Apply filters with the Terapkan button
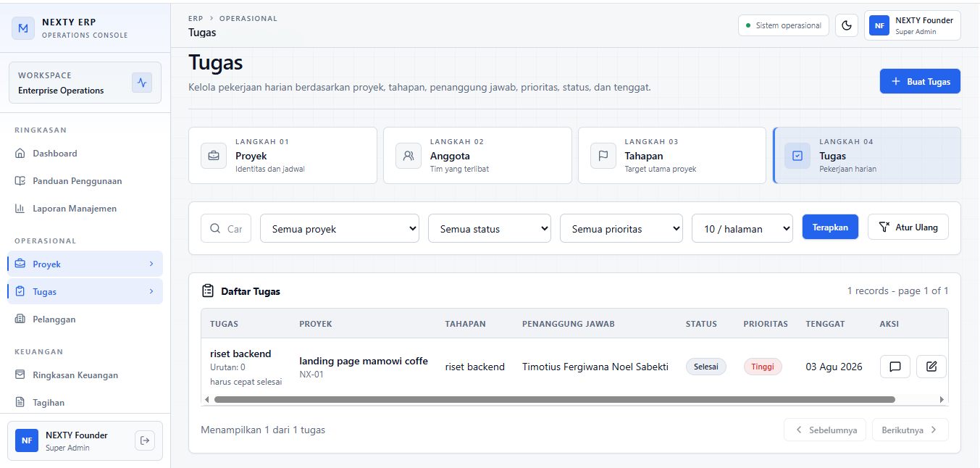 tap(830, 227)
